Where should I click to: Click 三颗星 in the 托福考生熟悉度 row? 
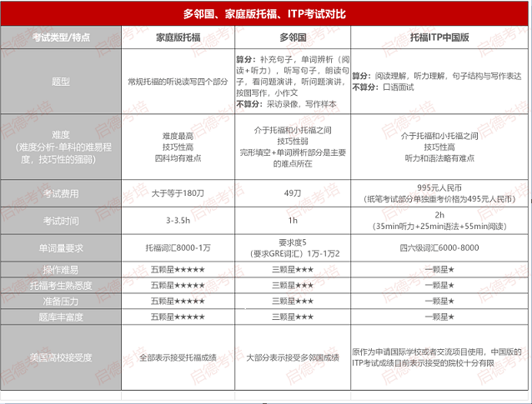tap(293, 286)
